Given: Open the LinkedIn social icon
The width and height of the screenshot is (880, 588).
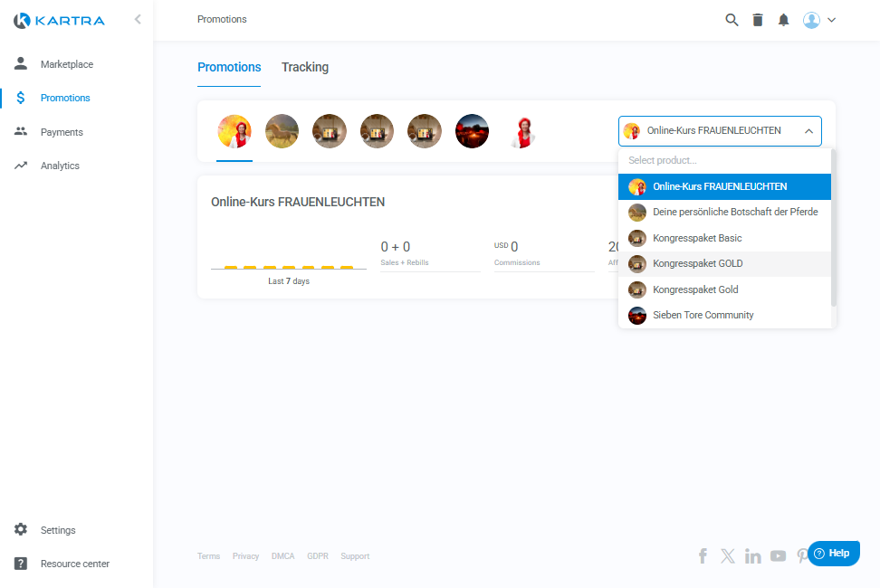Looking at the screenshot, I should click(x=752, y=556).
